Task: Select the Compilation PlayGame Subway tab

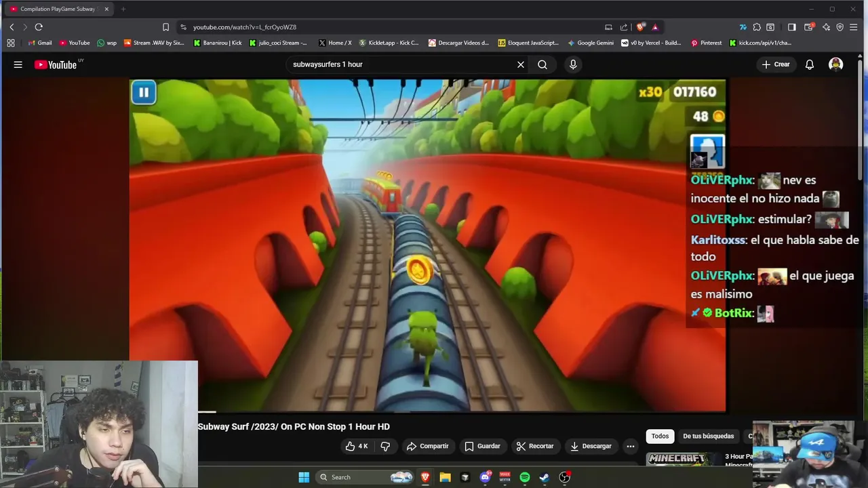Action: [x=58, y=9]
